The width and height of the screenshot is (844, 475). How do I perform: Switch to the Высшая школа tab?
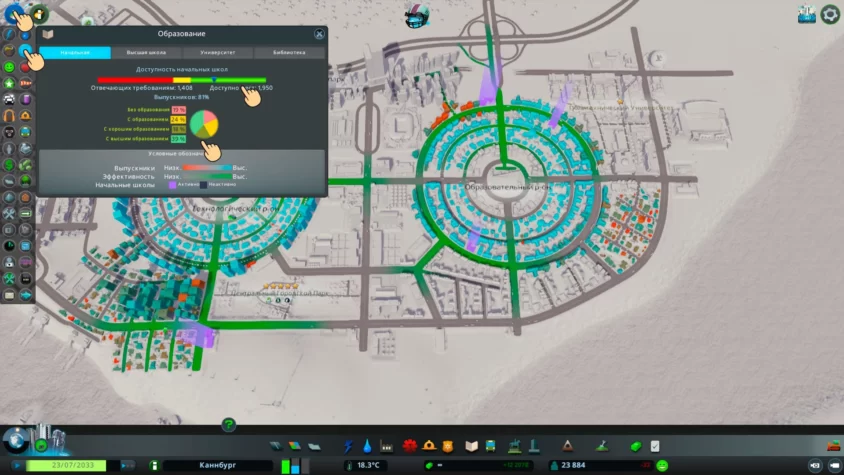pos(146,52)
